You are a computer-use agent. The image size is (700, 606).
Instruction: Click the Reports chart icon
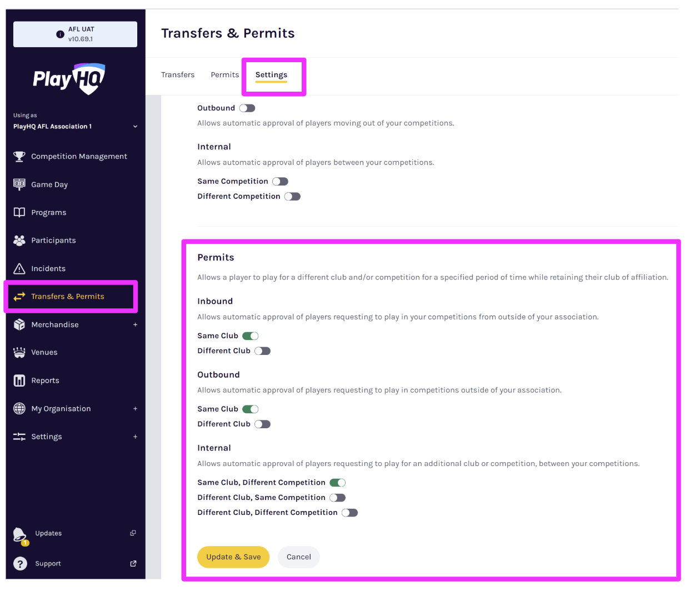point(19,380)
